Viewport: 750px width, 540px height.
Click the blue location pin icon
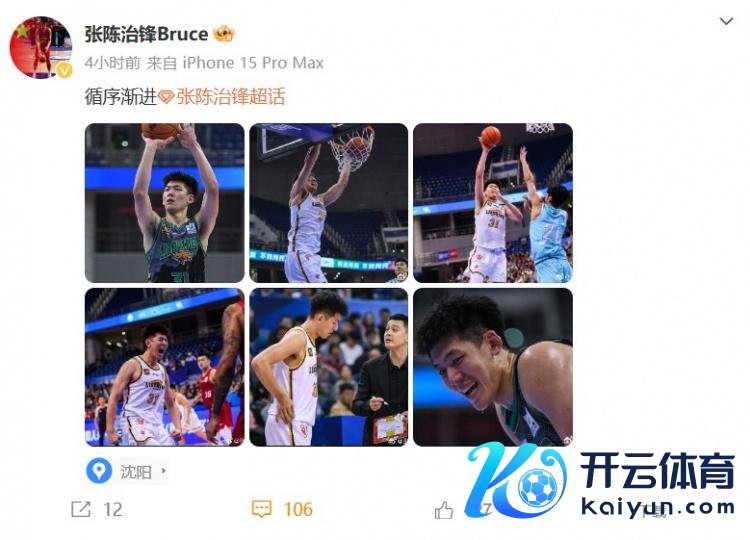[99, 471]
